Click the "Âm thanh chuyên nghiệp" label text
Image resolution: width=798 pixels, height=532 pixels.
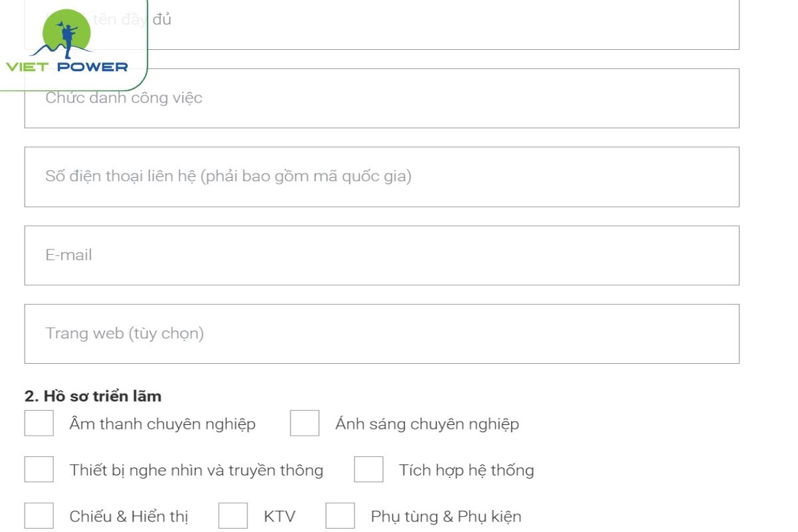[x=164, y=424]
